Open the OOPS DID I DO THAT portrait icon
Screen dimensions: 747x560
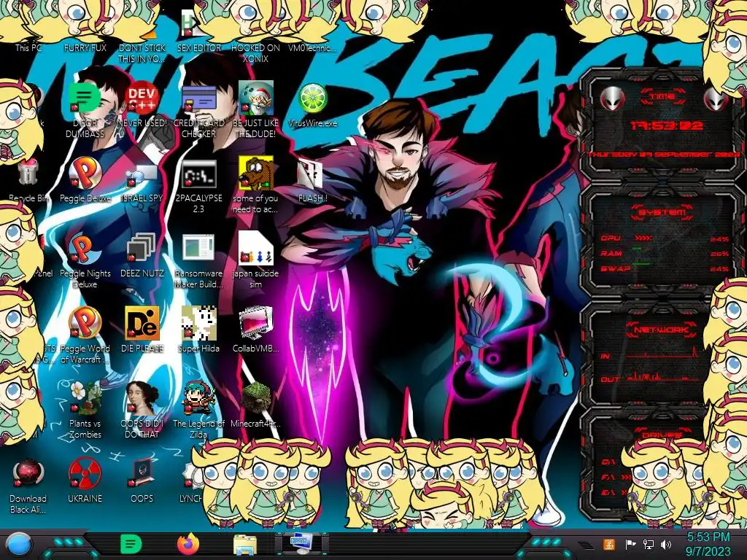coord(142,398)
